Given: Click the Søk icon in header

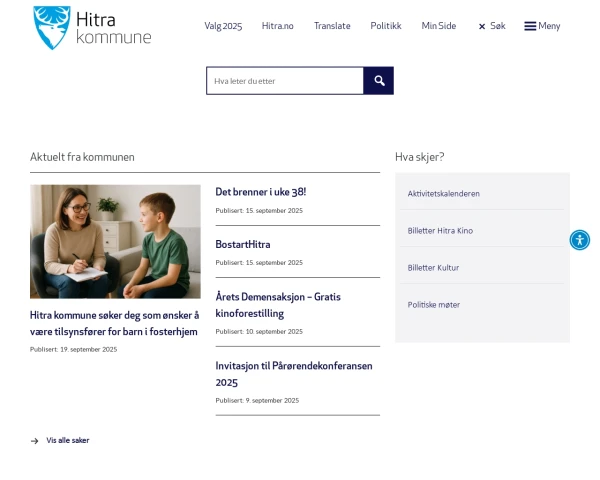Looking at the screenshot, I should [482, 27].
